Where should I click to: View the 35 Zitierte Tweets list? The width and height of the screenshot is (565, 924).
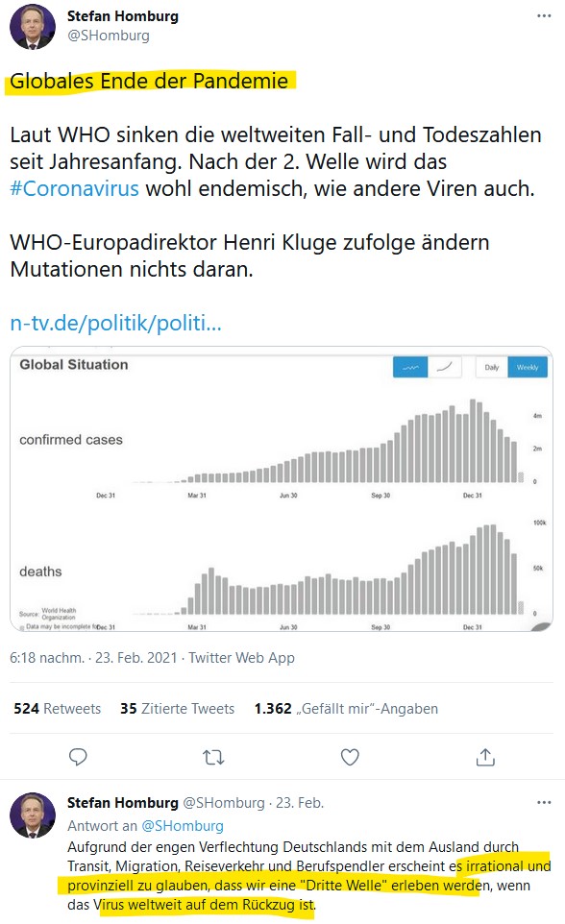point(177,708)
